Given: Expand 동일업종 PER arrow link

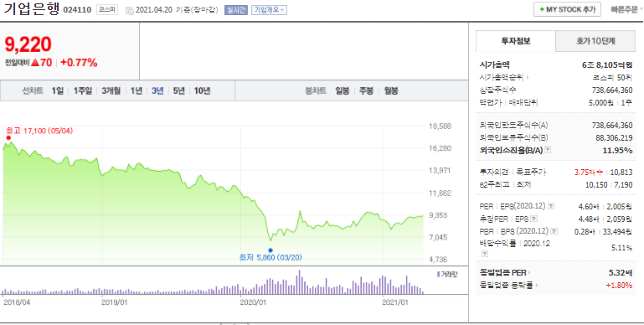Looking at the screenshot, I should coord(529,272).
